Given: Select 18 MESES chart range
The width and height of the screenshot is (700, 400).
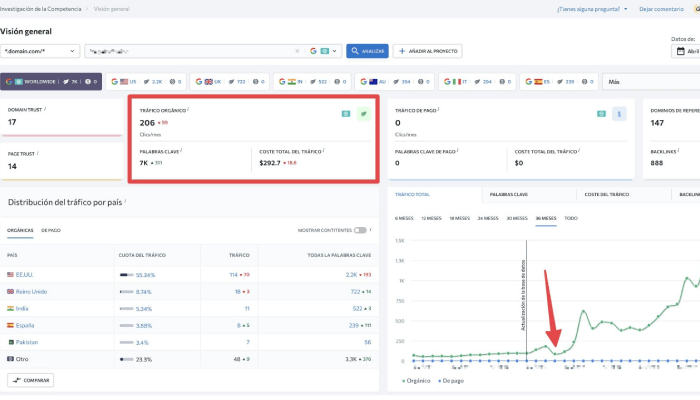Looking at the screenshot, I should coord(459,218).
